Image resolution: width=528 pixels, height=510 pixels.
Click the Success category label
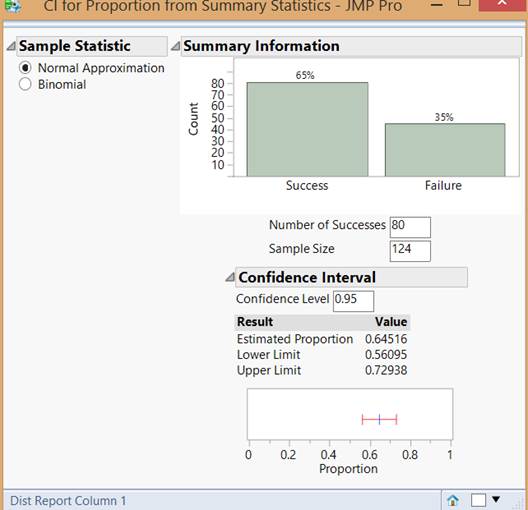307,185
